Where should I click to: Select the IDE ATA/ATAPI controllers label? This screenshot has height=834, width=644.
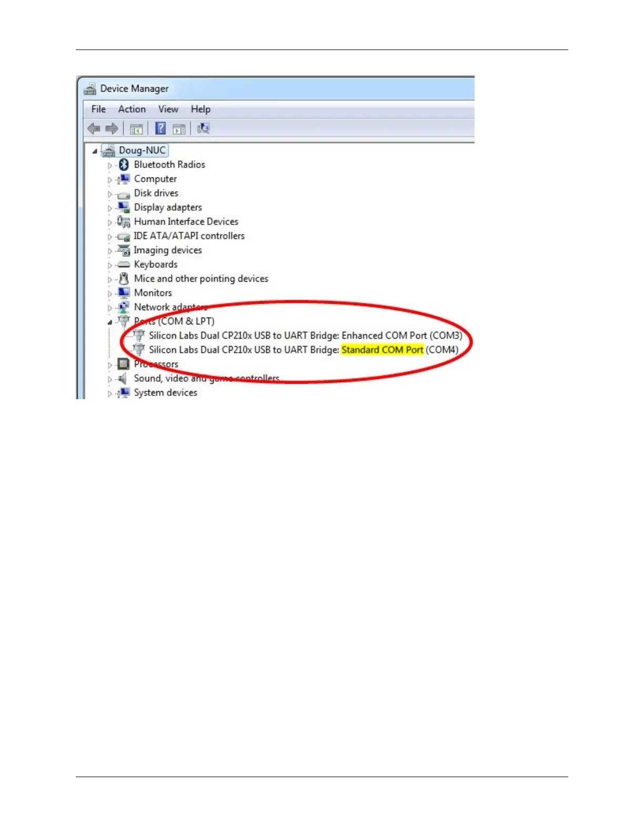pos(189,236)
